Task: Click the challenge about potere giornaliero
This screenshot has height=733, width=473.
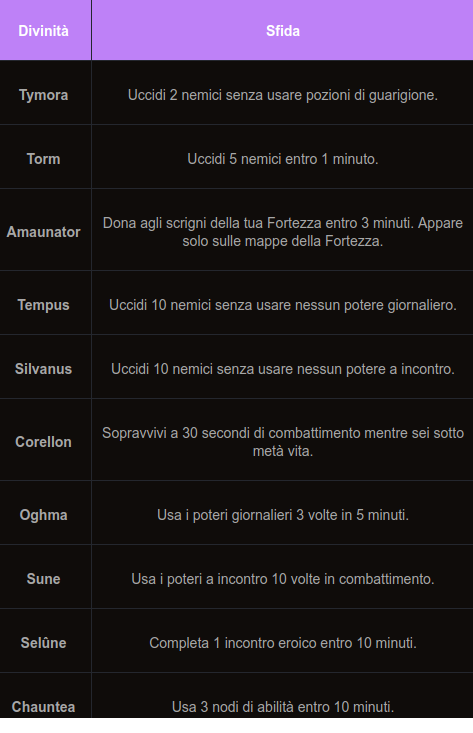Action: [x=283, y=305]
